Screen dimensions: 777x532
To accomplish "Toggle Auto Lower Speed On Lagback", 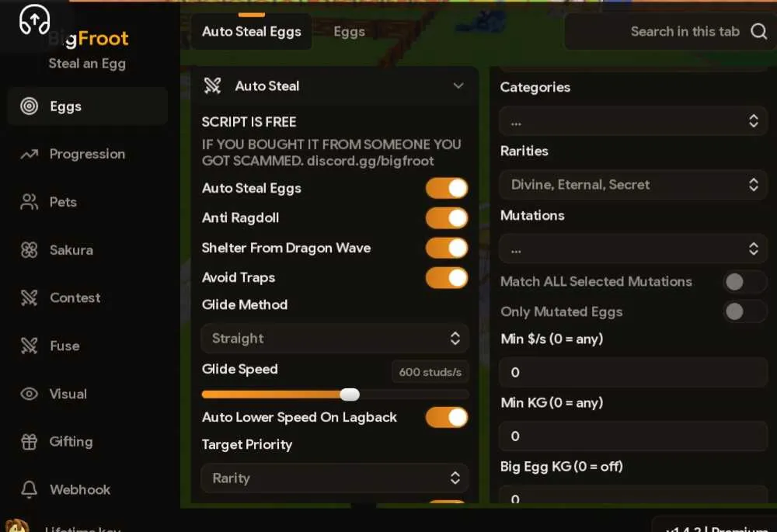I will (447, 417).
